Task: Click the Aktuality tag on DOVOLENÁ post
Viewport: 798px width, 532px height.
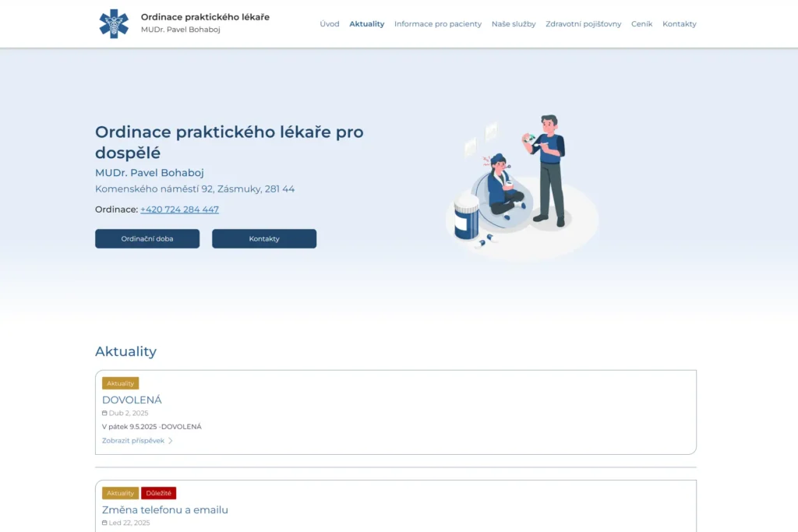Action: (120, 383)
